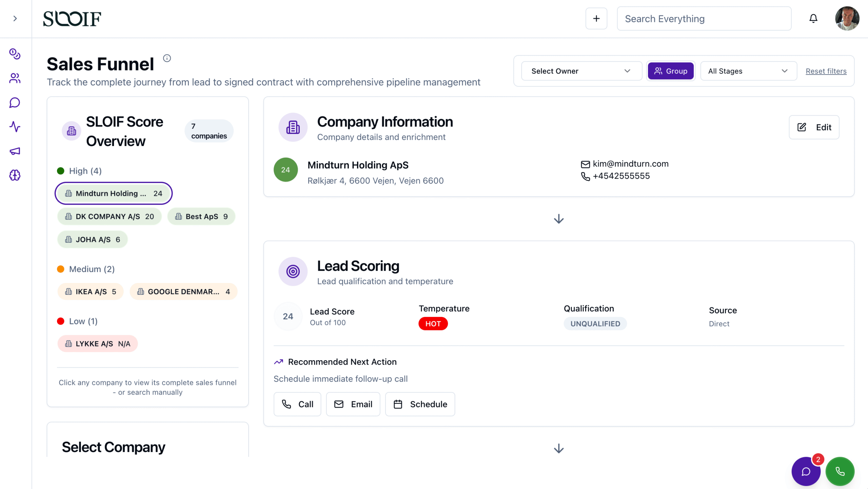Open the brain AI icon in sidebar
This screenshot has width=868, height=489.
(15, 175)
